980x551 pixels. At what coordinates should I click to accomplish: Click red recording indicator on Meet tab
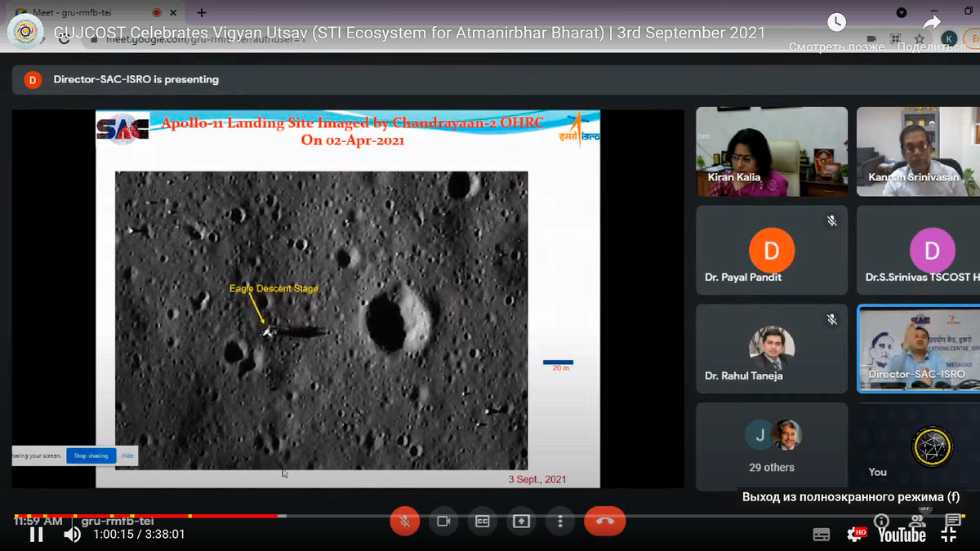(x=157, y=12)
